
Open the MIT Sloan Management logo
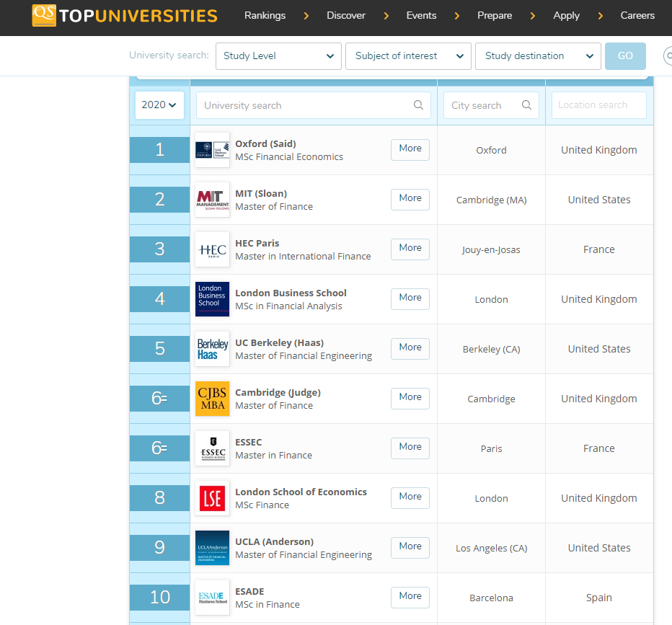pyautogui.click(x=212, y=200)
